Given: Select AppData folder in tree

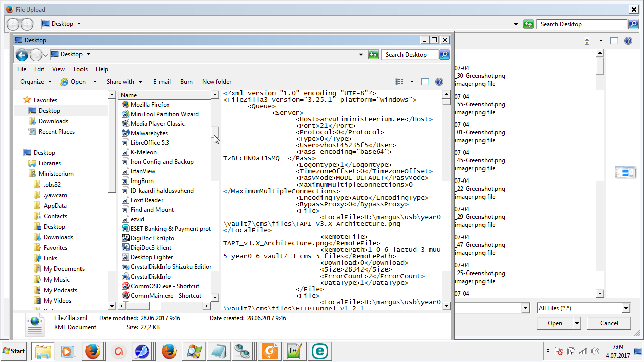Looking at the screenshot, I should point(55,206).
